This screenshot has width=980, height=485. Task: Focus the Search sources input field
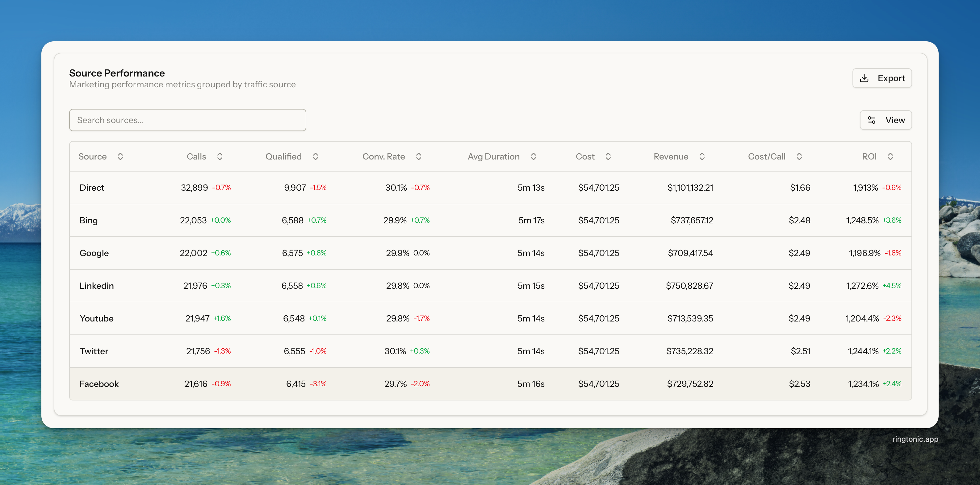coord(187,120)
